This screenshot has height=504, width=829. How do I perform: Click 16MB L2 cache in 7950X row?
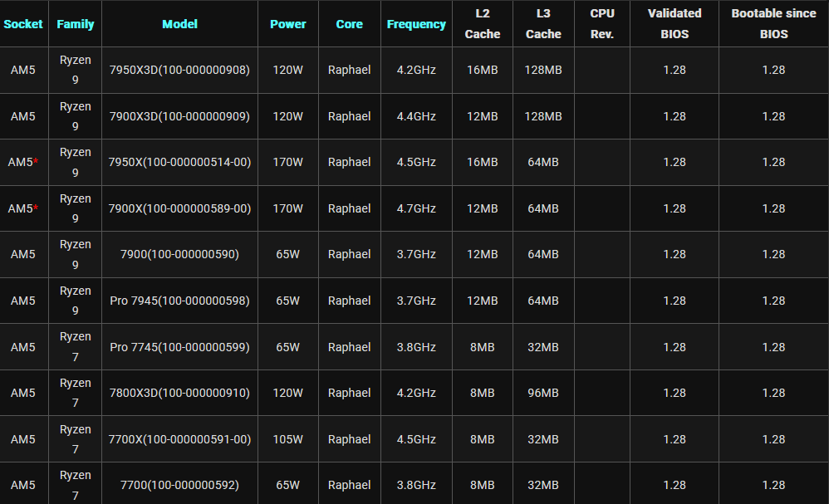coord(483,162)
